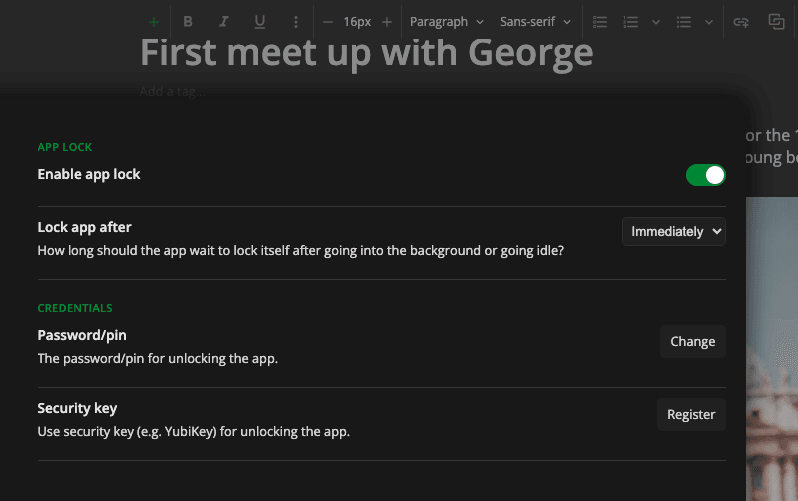This screenshot has width=798, height=501.
Task: Click Change button for Password/pin
Action: 692,341
